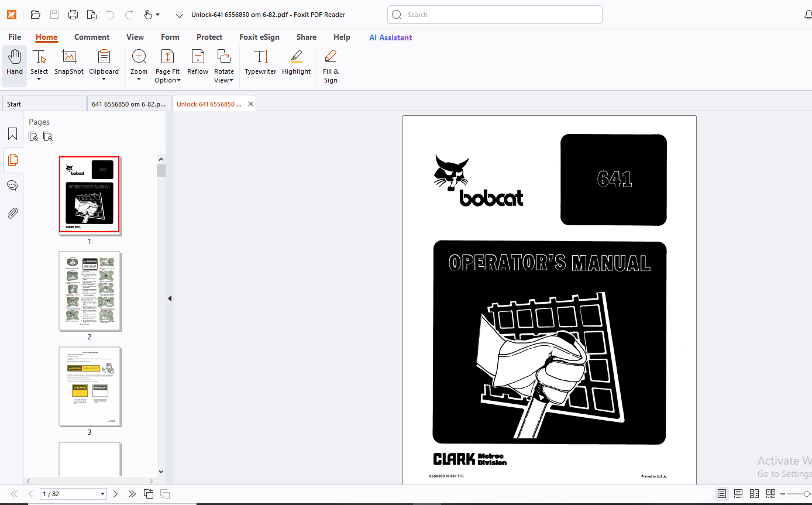This screenshot has height=505, width=812.
Task: Click the Redo arrow in the quick toolbar
Action: click(129, 15)
